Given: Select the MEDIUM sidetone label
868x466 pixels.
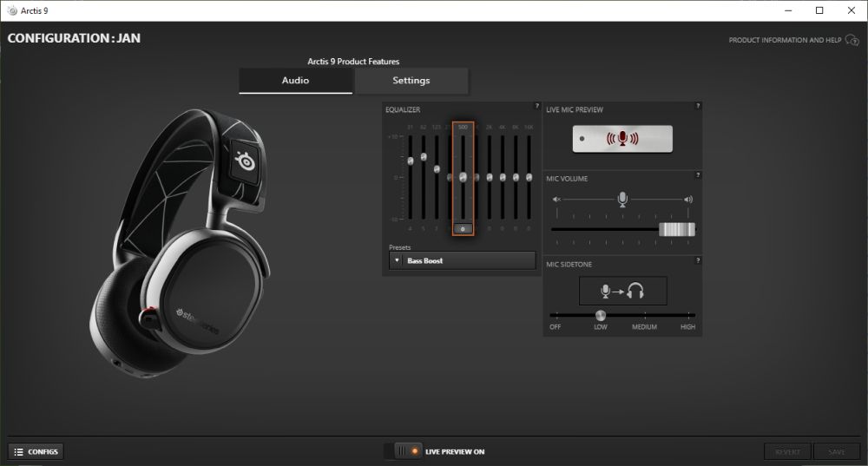Looking at the screenshot, I should point(644,327).
